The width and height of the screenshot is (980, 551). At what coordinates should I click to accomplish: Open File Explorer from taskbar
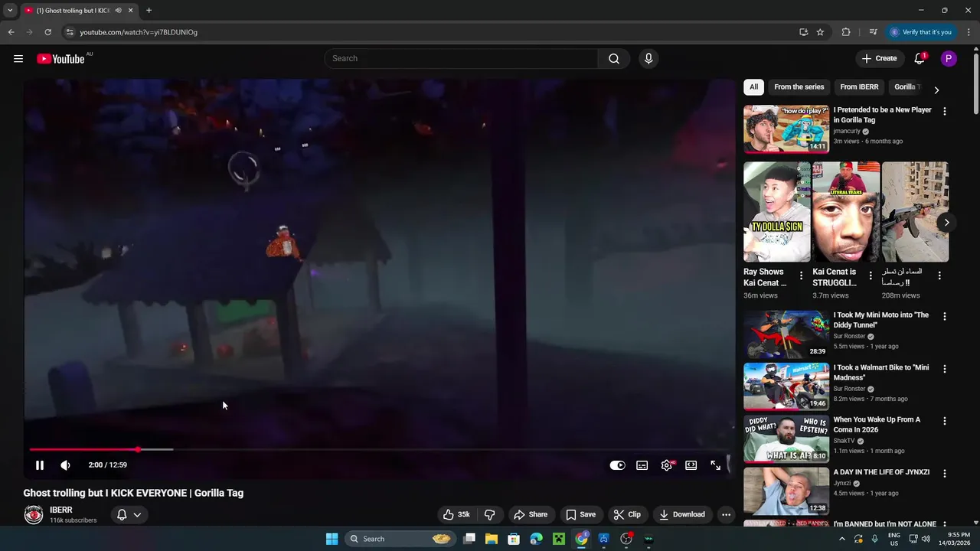pos(492,539)
